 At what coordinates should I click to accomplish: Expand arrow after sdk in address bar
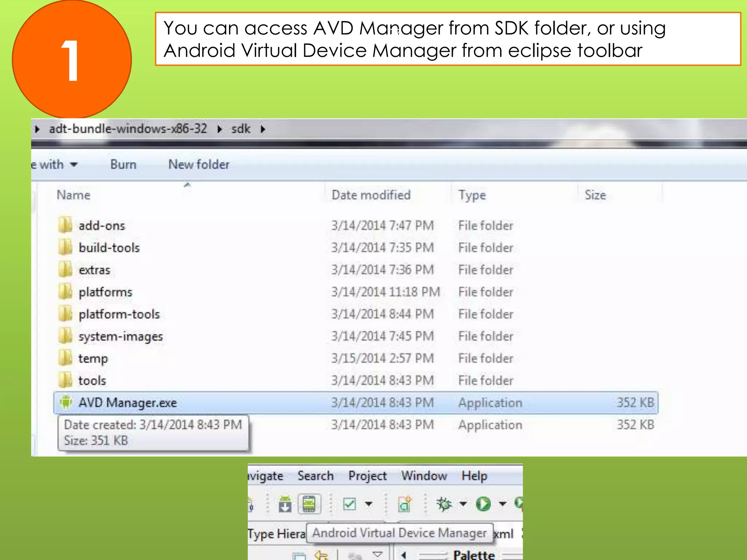(263, 129)
